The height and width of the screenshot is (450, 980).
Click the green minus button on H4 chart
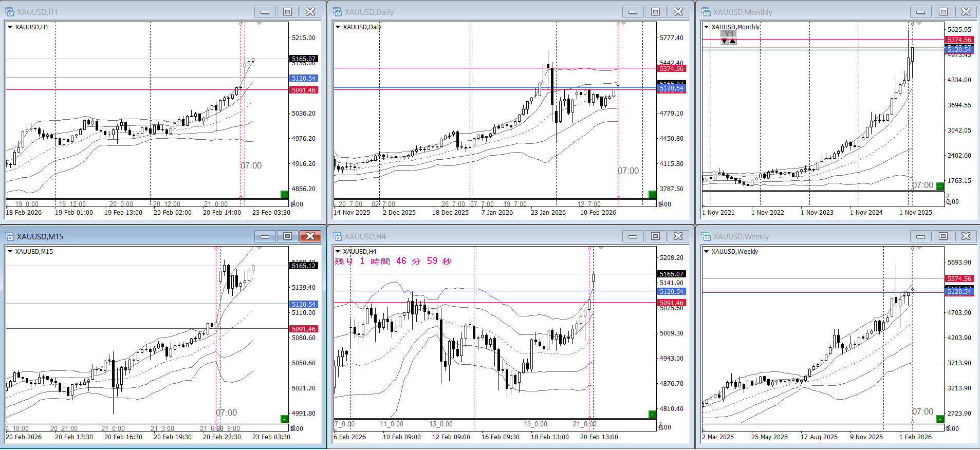click(x=652, y=414)
